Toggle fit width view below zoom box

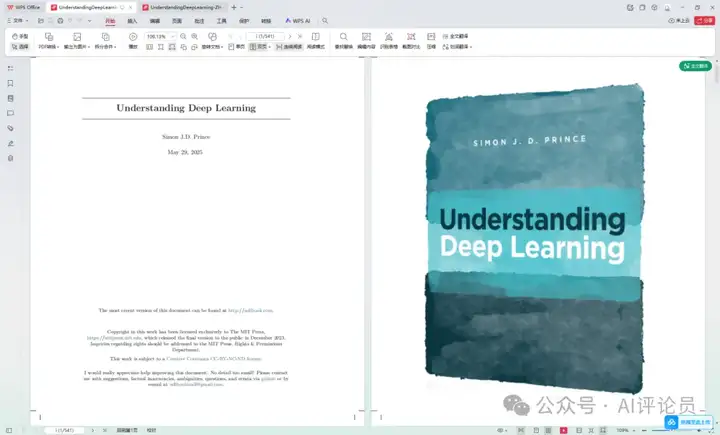point(172,47)
